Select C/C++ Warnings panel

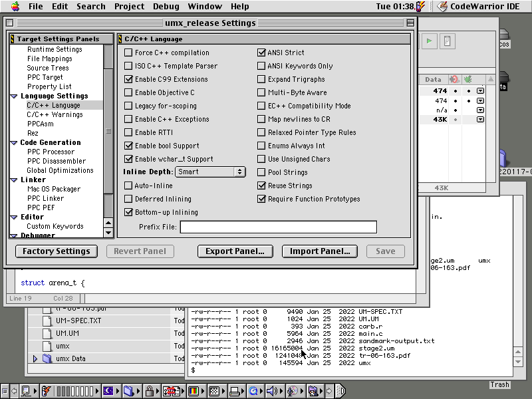click(55, 114)
